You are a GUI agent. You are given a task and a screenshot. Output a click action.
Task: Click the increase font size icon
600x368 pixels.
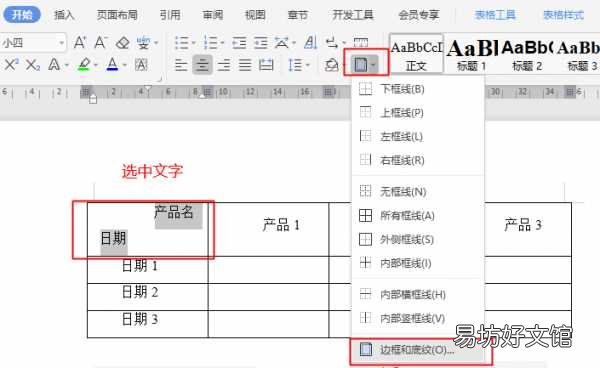coord(80,42)
